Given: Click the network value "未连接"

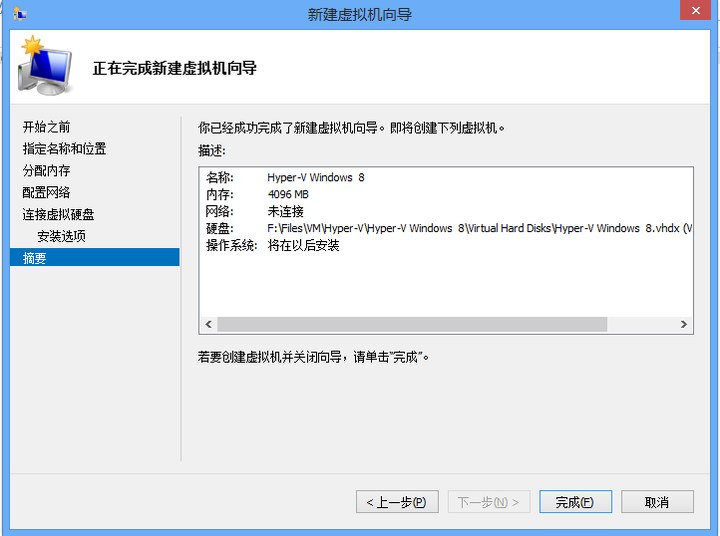Looking at the screenshot, I should click(x=286, y=211).
